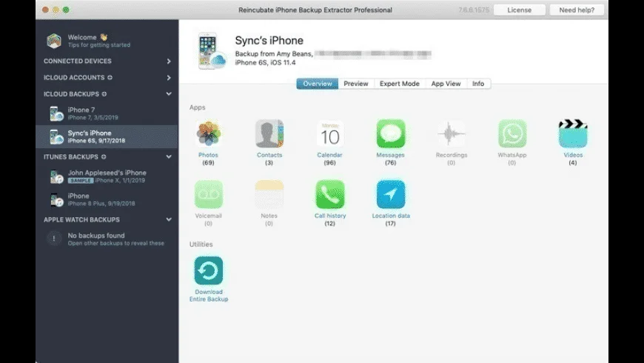The width and height of the screenshot is (644, 363).
Task: Switch to the Expert Mode tab
Action: [400, 84]
